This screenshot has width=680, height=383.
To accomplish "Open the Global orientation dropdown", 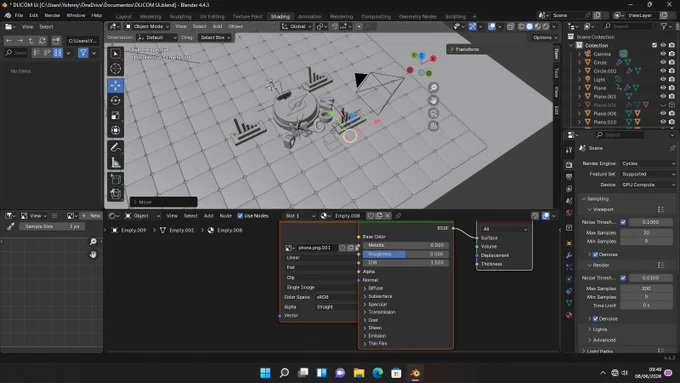I will tap(297, 26).
